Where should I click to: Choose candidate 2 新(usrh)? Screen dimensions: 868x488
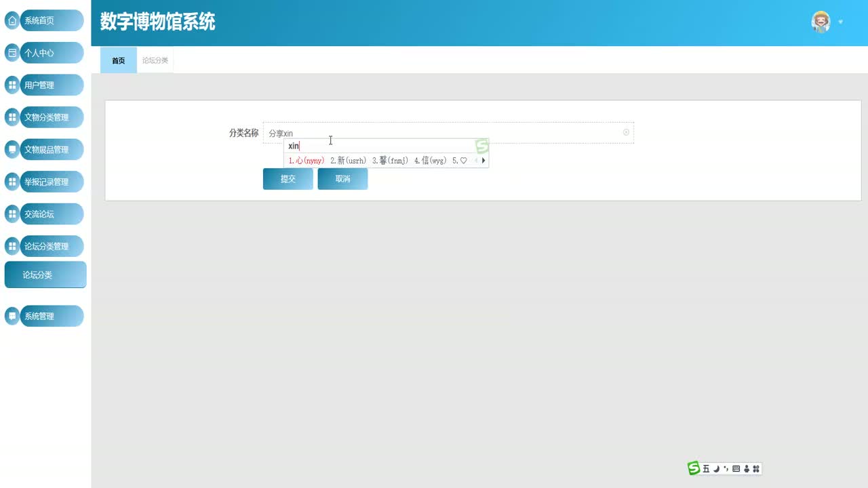tap(348, 161)
